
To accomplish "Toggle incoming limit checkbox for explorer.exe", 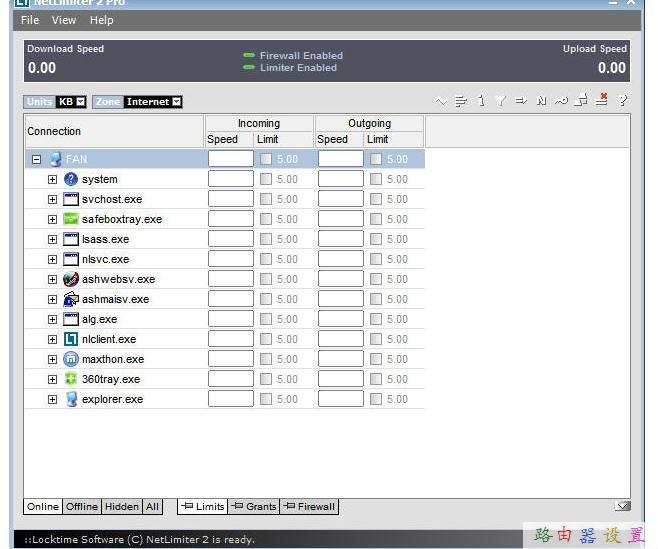I will (266, 399).
